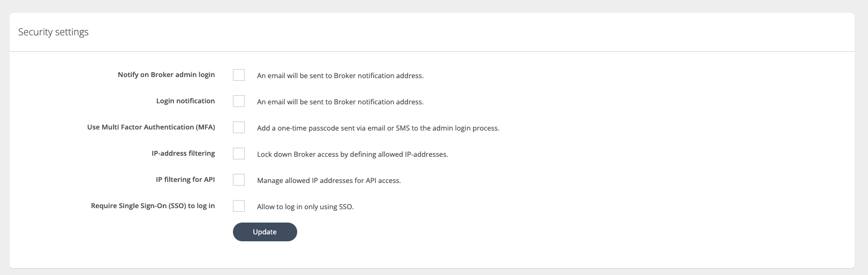This screenshot has width=868, height=275.
Task: Click the one-time passcode description text
Action: click(x=378, y=128)
